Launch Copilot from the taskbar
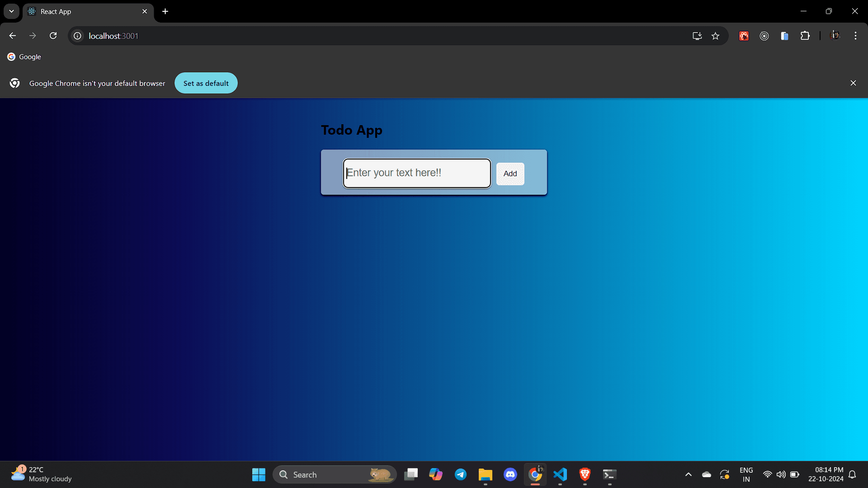The image size is (868, 488). tap(436, 474)
